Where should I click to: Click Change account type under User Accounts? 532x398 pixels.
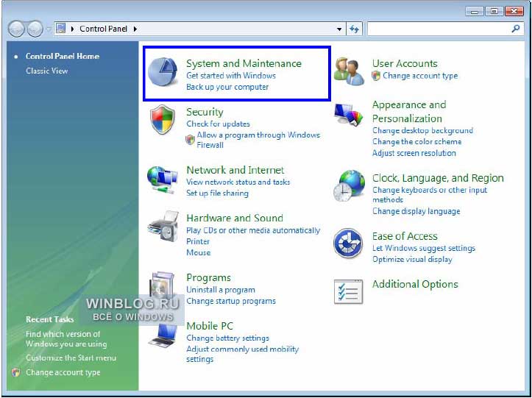click(420, 76)
